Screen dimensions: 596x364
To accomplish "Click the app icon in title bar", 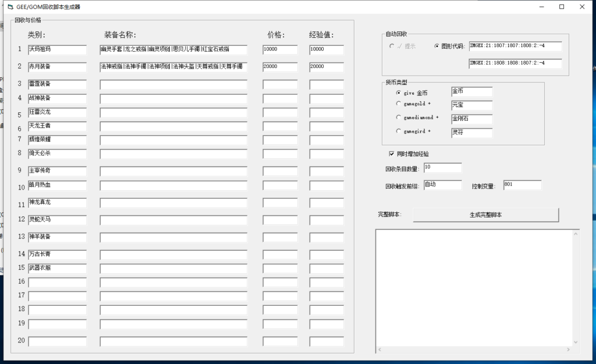I will click(x=9, y=7).
